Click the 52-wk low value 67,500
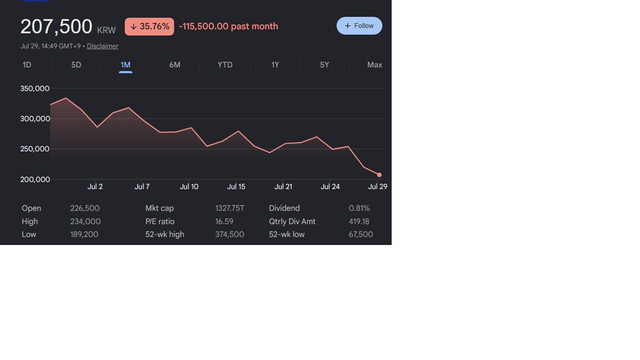The width and height of the screenshot is (640, 360). tap(361, 235)
